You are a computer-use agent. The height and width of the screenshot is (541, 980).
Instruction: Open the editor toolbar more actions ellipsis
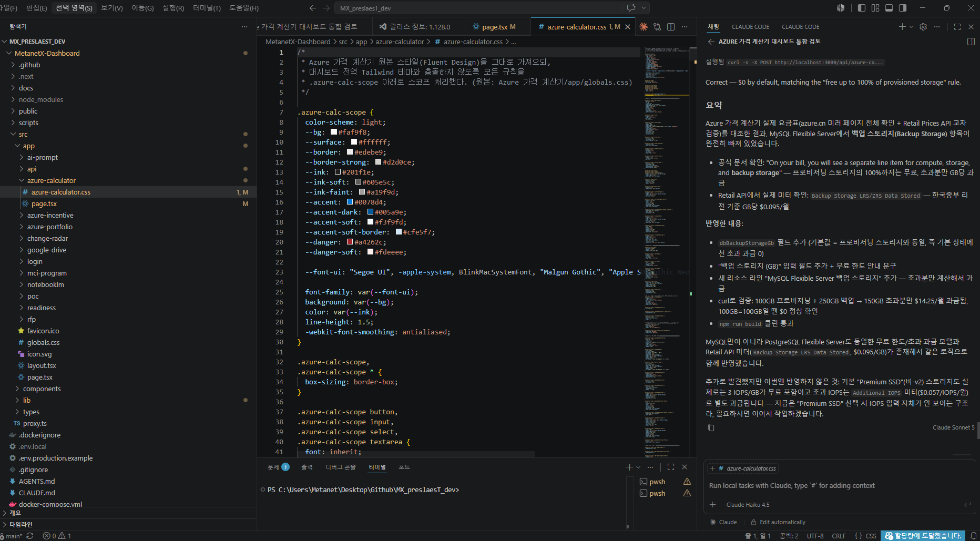click(x=685, y=27)
